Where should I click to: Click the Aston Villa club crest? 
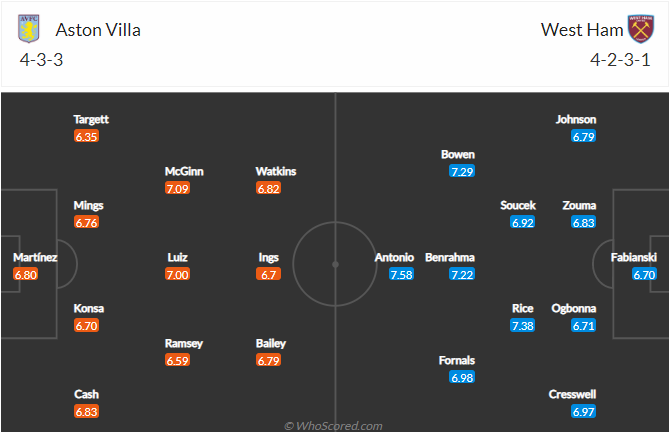point(29,29)
